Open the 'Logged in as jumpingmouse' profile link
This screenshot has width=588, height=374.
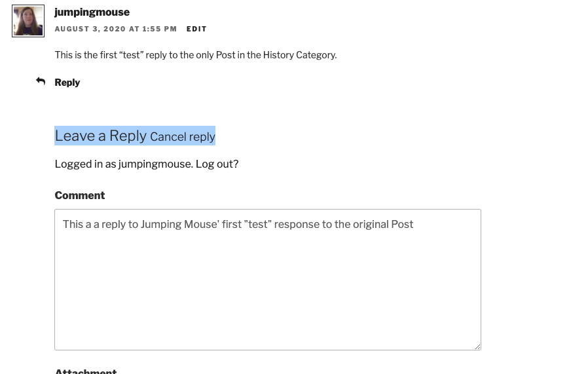point(123,164)
